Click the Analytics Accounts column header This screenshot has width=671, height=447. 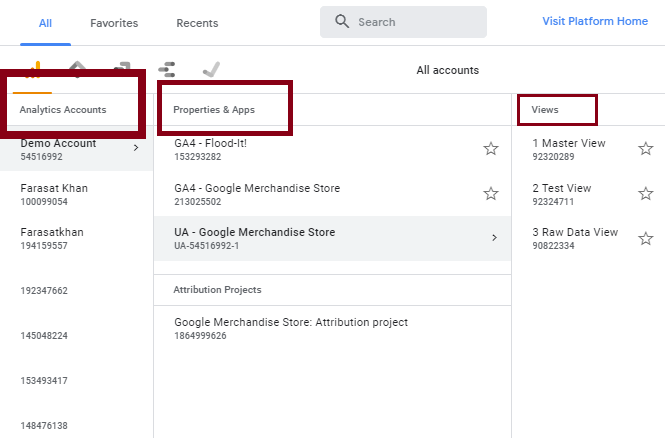pyautogui.click(x=63, y=110)
